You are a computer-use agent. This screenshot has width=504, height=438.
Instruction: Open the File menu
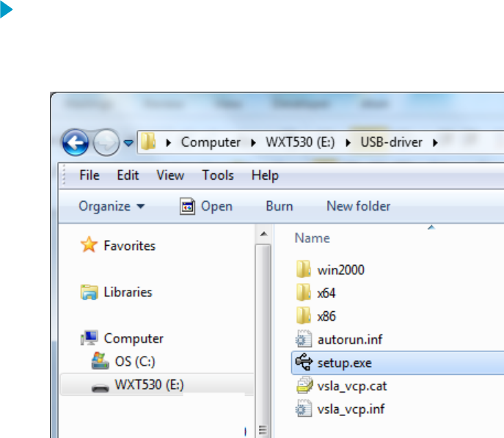coord(90,175)
